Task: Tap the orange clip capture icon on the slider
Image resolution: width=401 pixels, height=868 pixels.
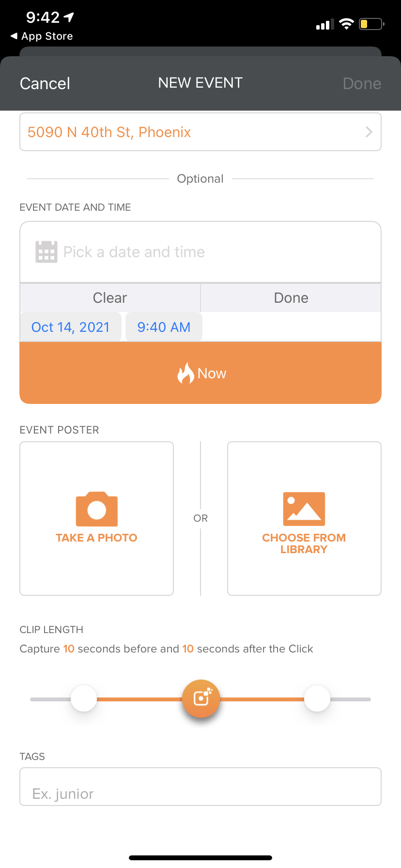Action: pos(201,698)
